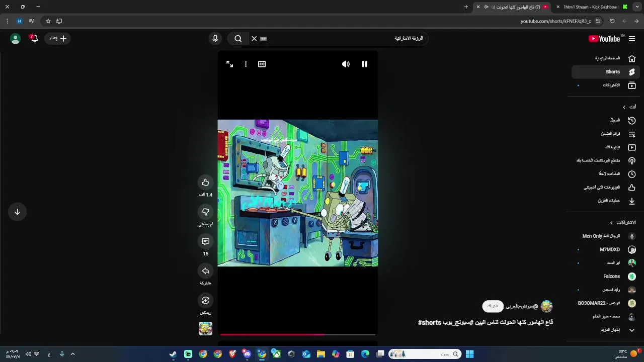Image resolution: width=644 pixels, height=362 pixels.
Task: View site information icon in address bar
Action: (598, 21)
